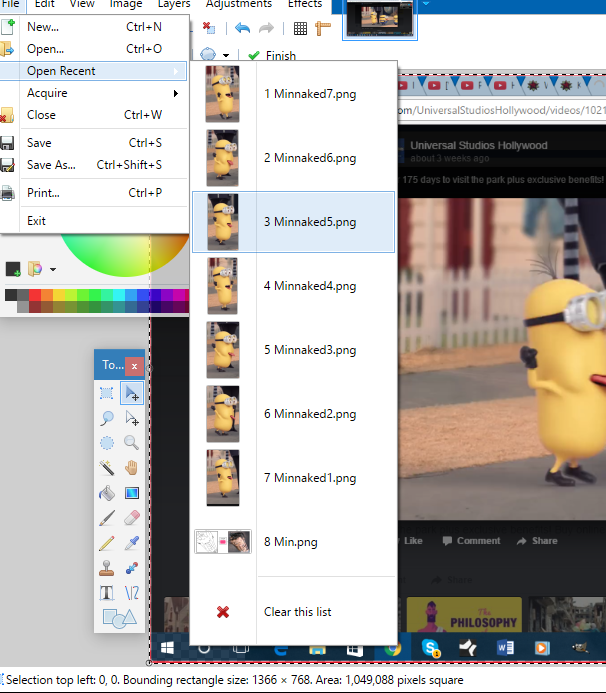The image size is (606, 693).
Task: Click the Deselect icon in toolbar
Action: click(x=209, y=28)
